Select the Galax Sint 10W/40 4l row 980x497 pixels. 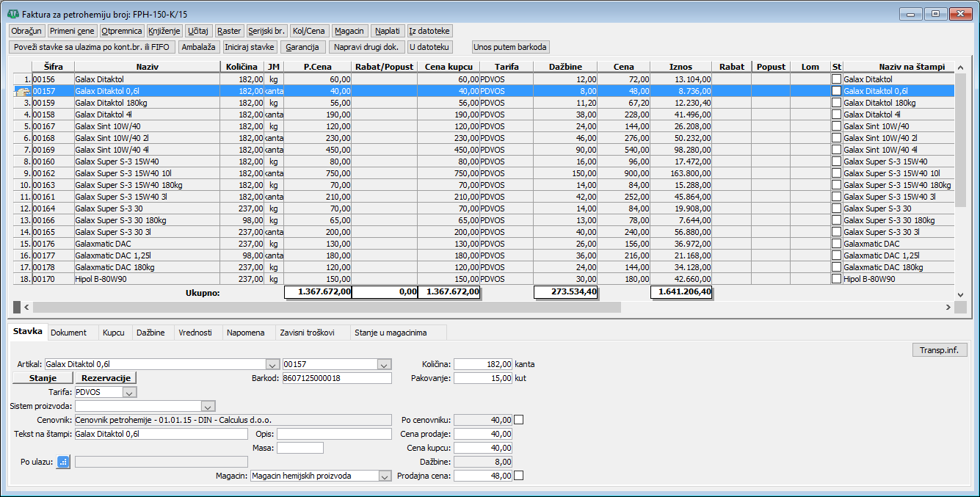tap(484, 150)
